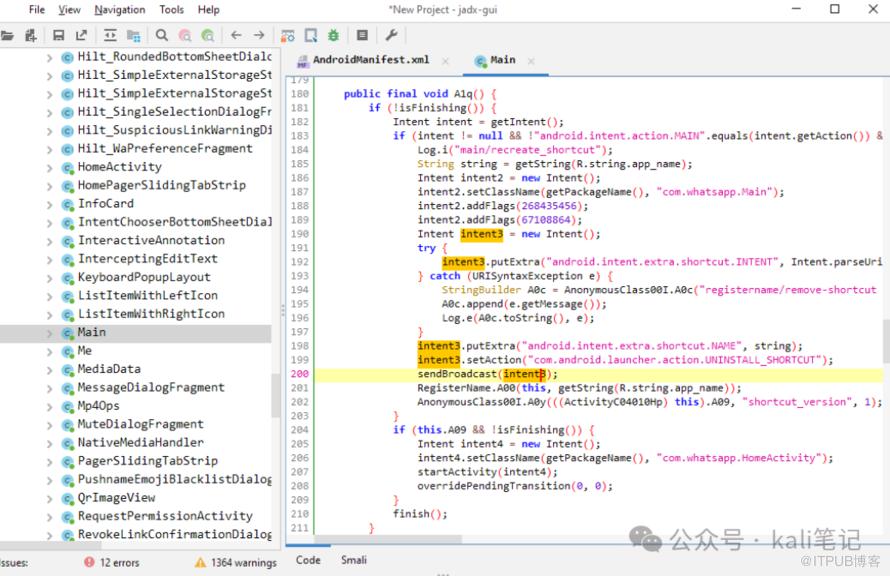Viewport: 890px width, 576px height.
Task: Click the open file folder icon
Action: pos(7,35)
